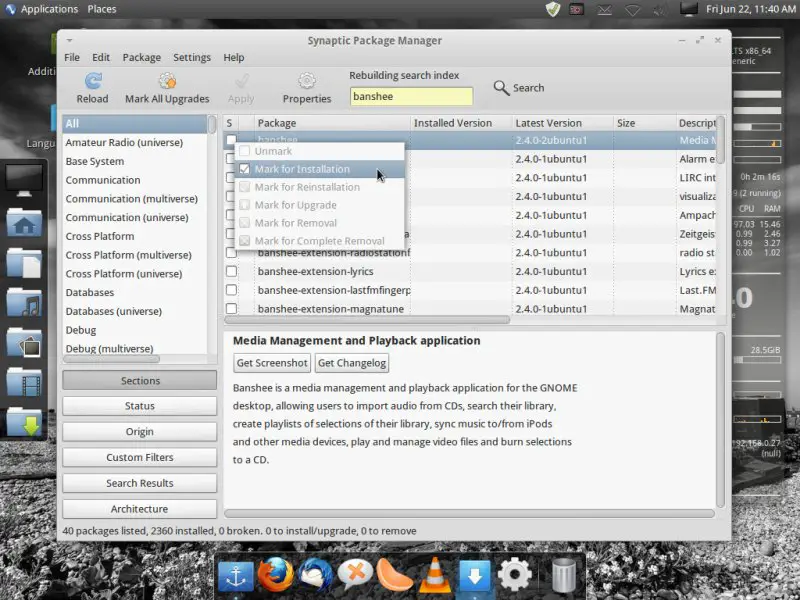
Task: Switch to the Architecture filter view
Action: [x=140, y=509]
